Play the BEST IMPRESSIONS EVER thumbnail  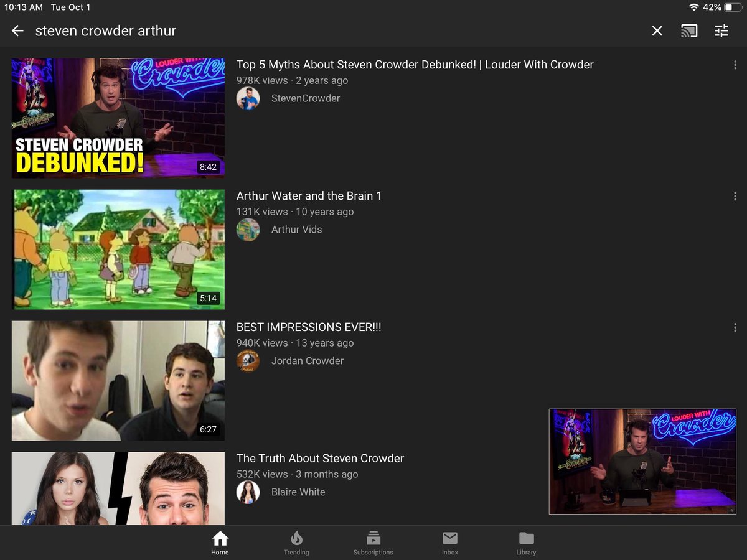pos(118,381)
